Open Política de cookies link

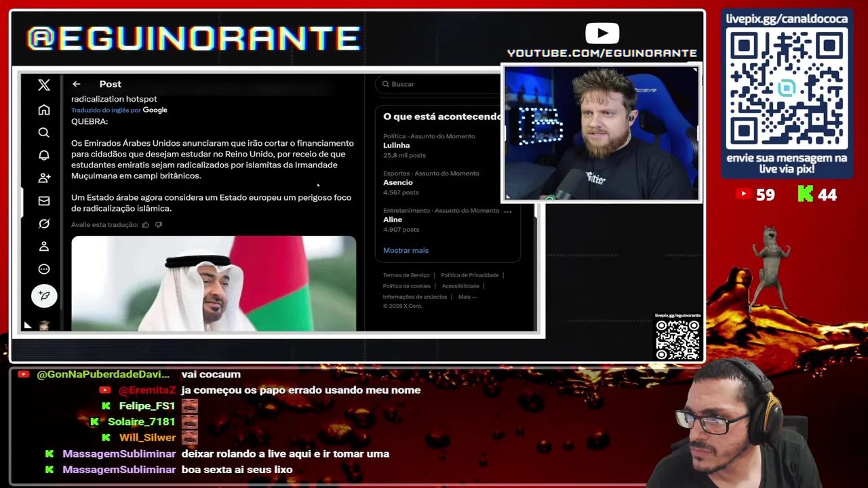point(406,286)
